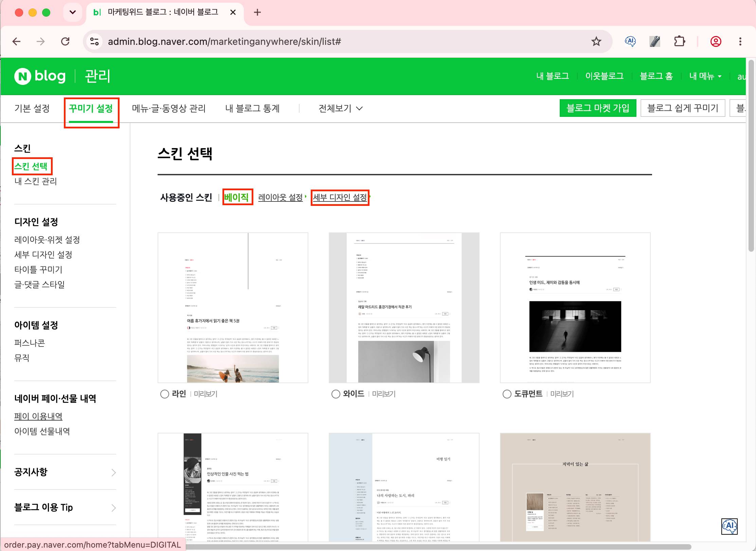Open site information icon in address bar
This screenshot has width=756, height=551.
tap(94, 41)
